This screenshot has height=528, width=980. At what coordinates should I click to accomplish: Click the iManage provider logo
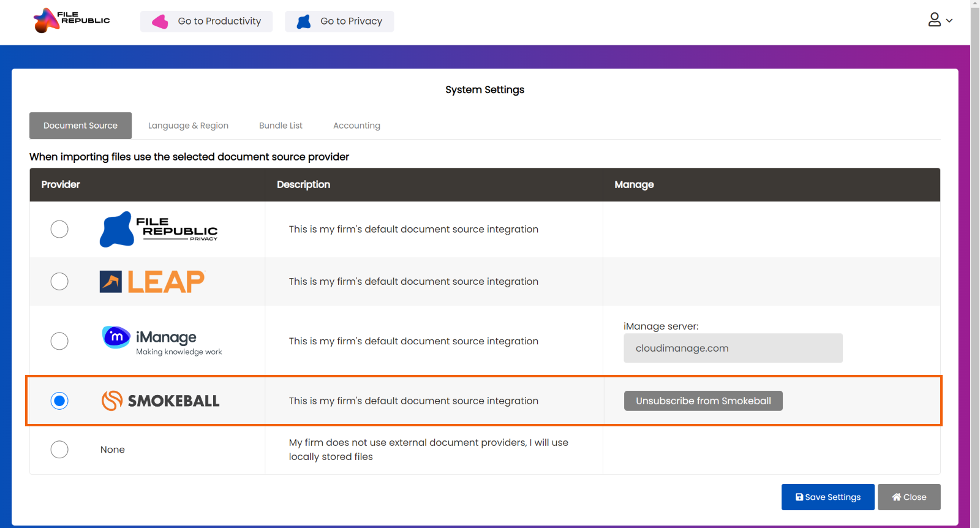[x=162, y=341]
